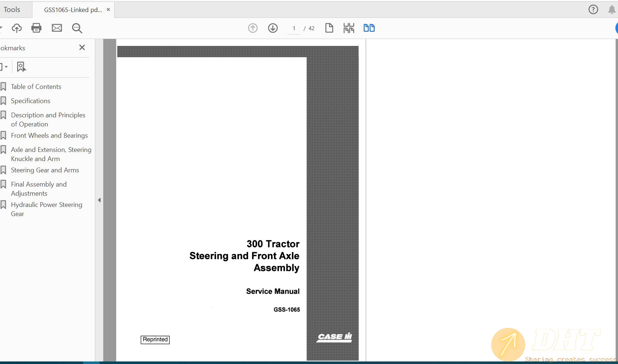Collapse the bookmarks pane with arrow
Viewport: 618px width, 364px height.
coord(99,200)
